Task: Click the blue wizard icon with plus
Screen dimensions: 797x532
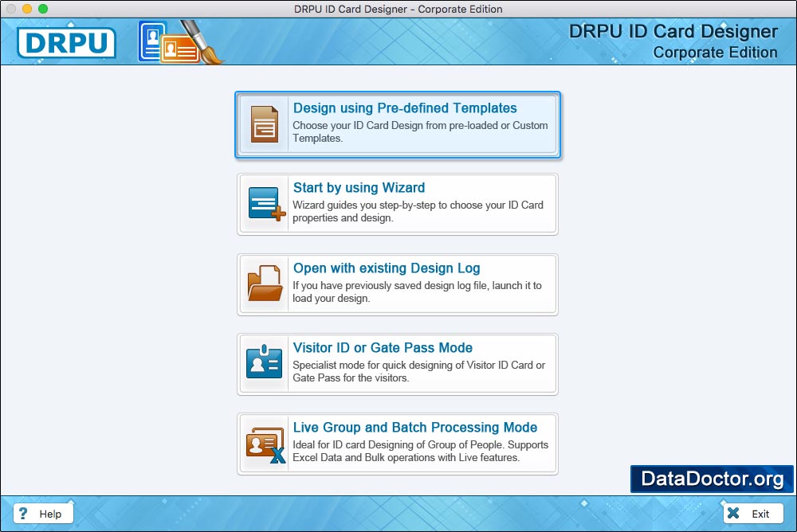Action: coord(266,204)
